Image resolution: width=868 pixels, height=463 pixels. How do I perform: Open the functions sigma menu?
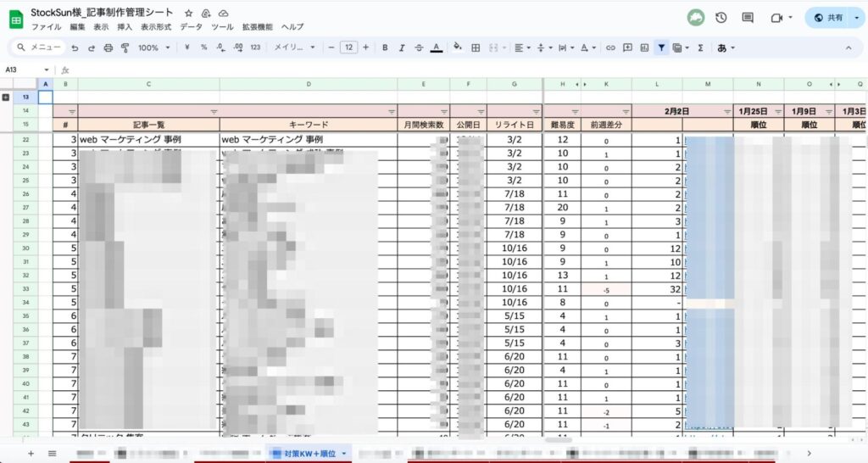tap(700, 47)
